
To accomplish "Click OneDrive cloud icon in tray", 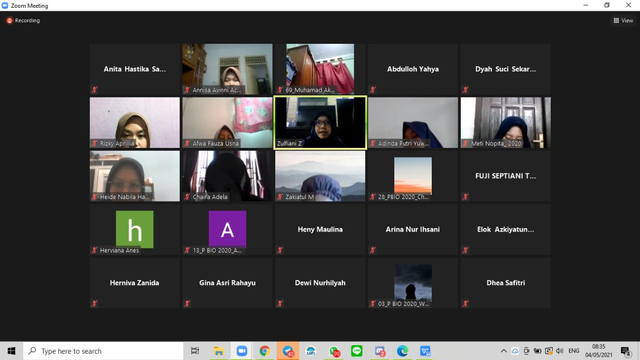I will click(515, 351).
